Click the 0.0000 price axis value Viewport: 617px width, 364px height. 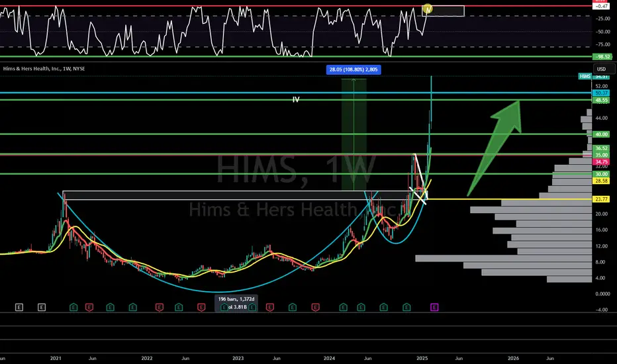click(x=602, y=294)
